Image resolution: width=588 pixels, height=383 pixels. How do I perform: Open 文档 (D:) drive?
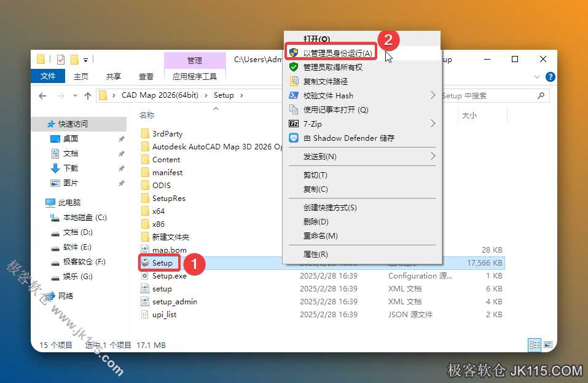77,232
